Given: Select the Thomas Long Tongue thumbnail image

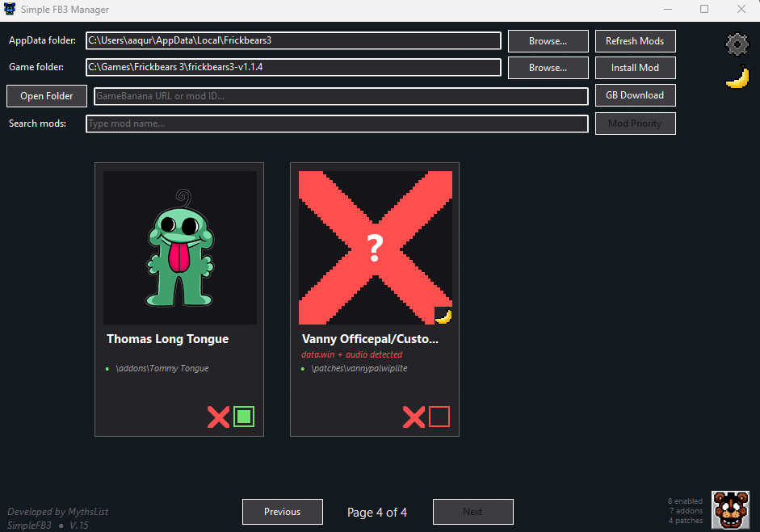Looking at the screenshot, I should (x=180, y=248).
